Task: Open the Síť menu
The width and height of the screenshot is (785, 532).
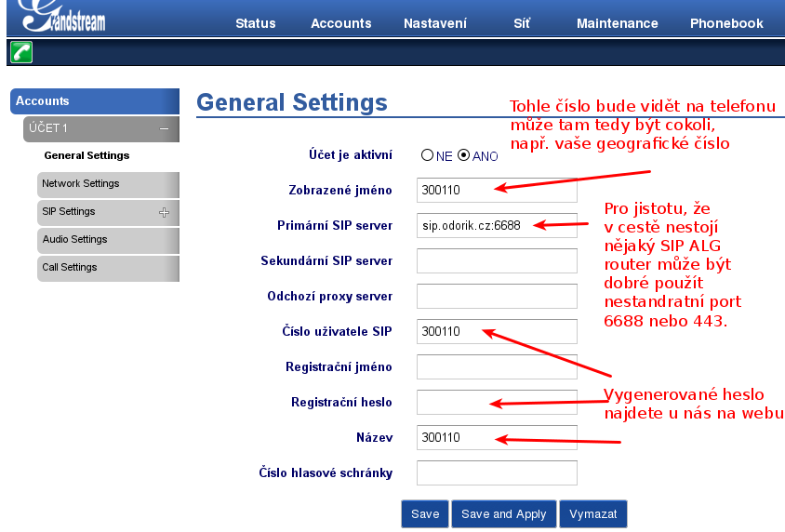Action: (522, 23)
